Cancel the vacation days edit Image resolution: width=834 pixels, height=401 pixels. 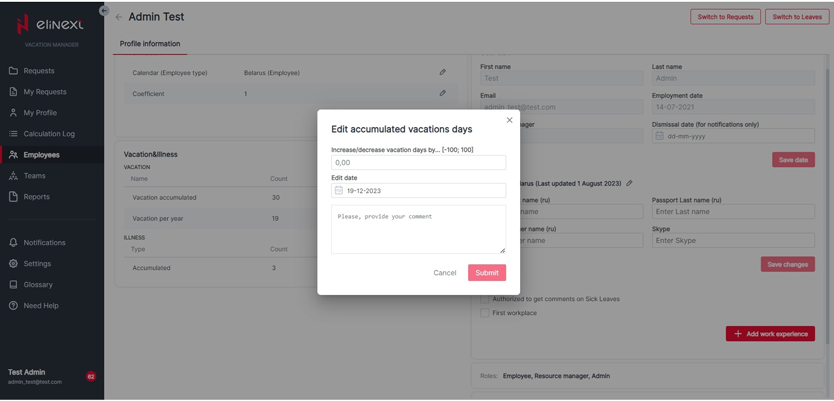[x=445, y=272]
